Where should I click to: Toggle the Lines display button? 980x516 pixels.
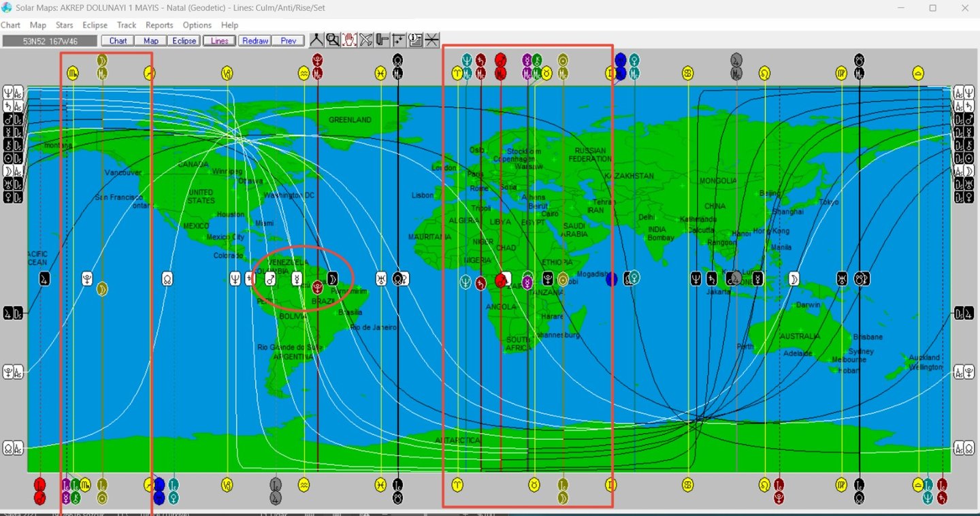(220, 41)
